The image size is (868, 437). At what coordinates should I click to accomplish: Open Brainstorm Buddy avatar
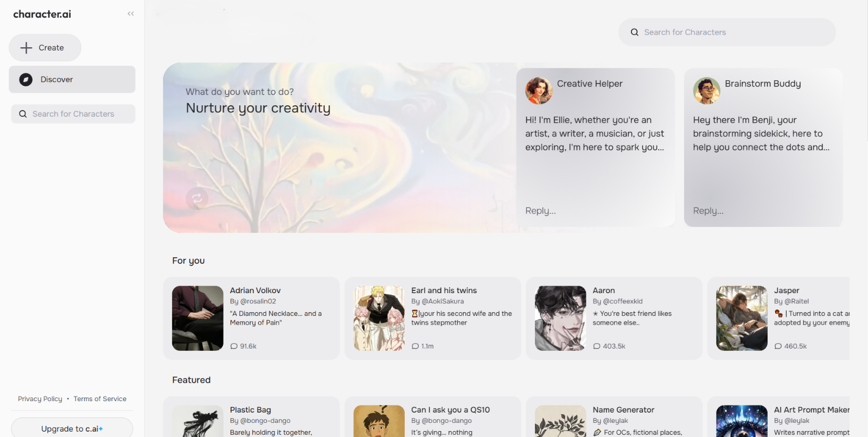[706, 90]
